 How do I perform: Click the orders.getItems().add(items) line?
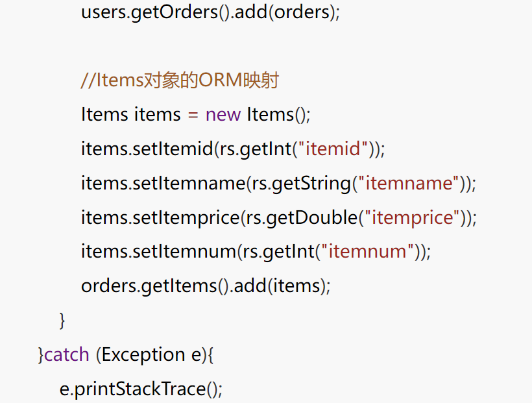[x=206, y=286]
